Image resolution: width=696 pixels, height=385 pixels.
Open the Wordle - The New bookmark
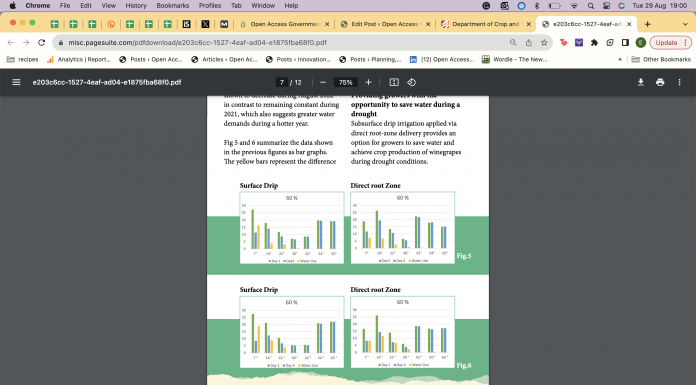(x=514, y=60)
